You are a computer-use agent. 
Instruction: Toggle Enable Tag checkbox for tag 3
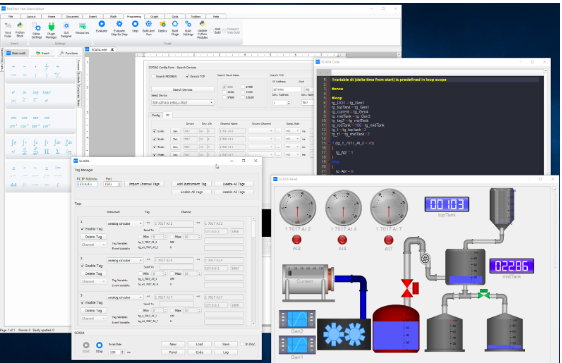coord(82,303)
